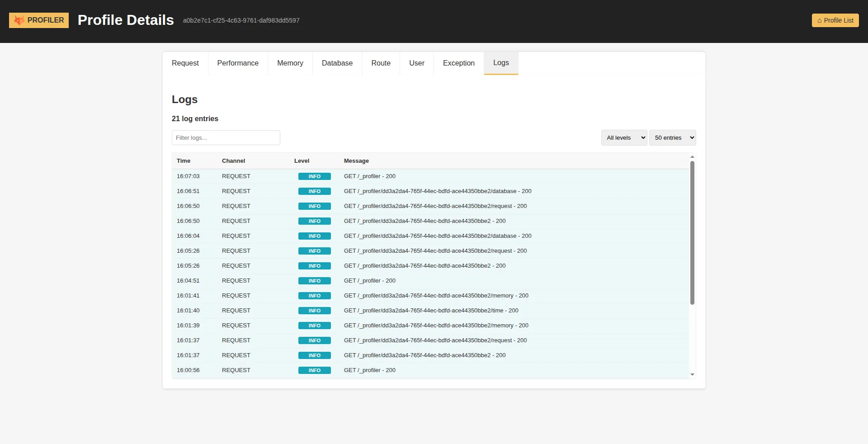Viewport: 868px width, 444px height.
Task: Click INFO badge in the 16:00:56 row
Action: click(x=315, y=370)
